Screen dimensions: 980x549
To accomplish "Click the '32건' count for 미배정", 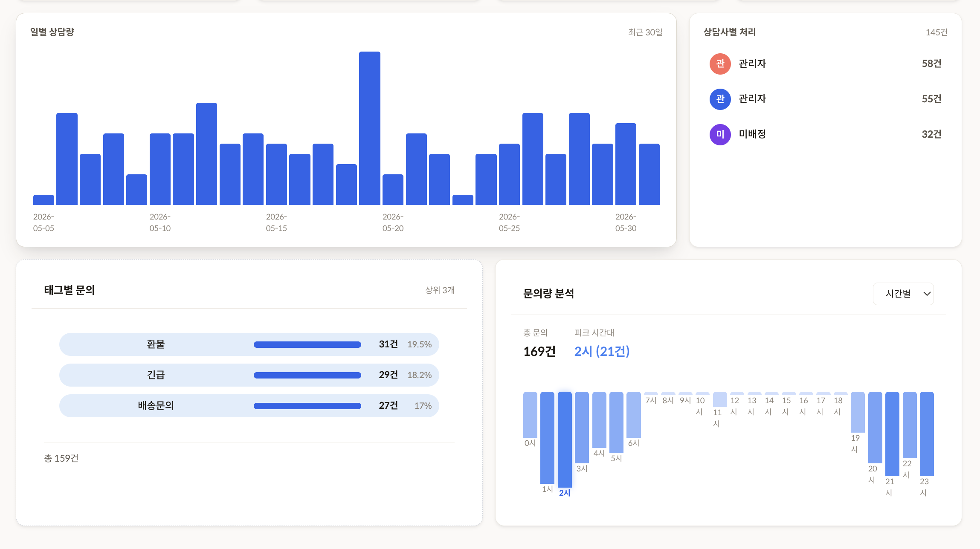I will tap(931, 134).
